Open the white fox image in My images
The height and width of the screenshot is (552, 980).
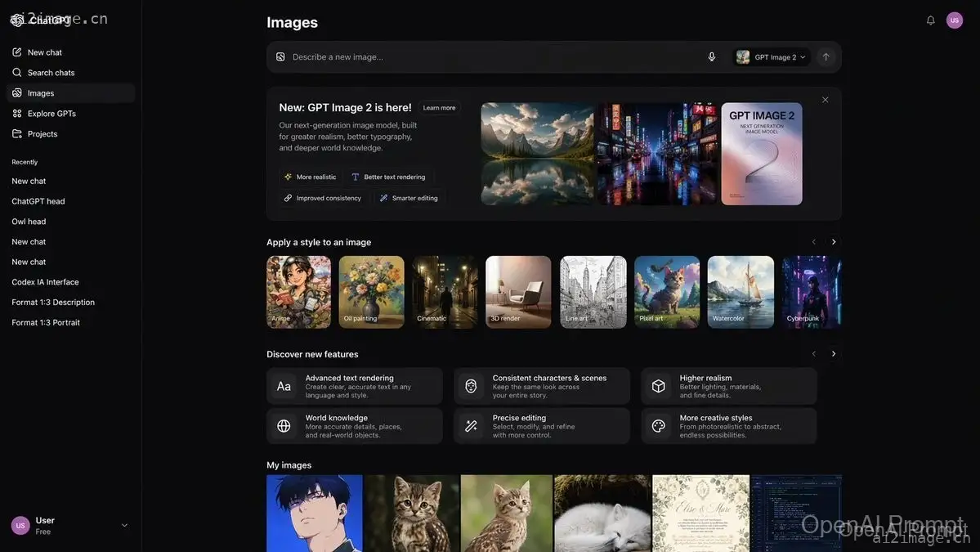(602, 514)
